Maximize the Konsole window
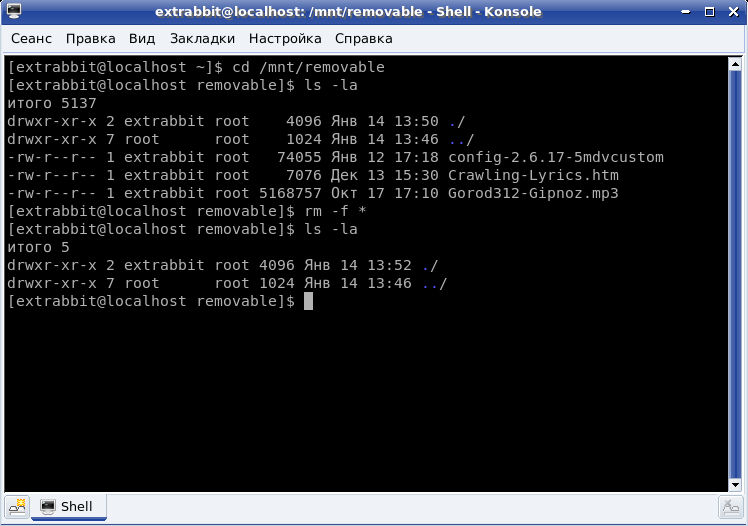This screenshot has width=748, height=526. (x=711, y=12)
